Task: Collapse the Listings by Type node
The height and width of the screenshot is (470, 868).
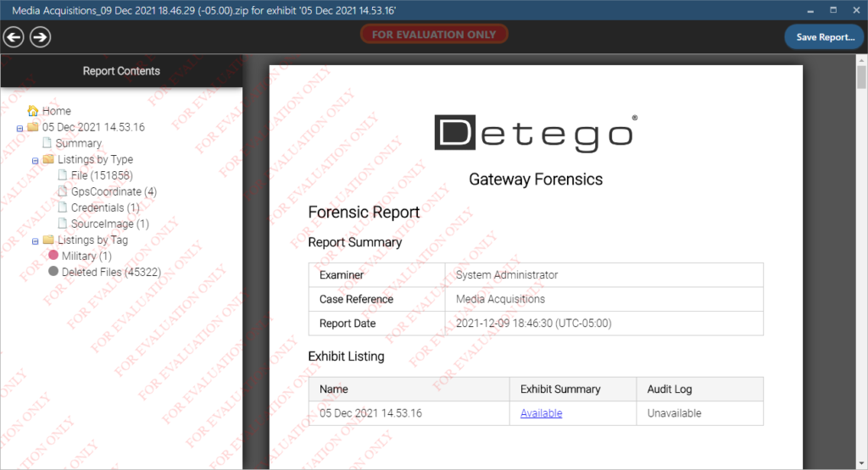Action: 36,160
